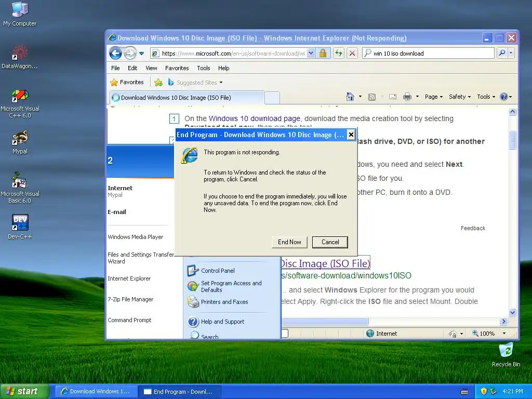Follow the 'Windows 10 download page' link
This screenshot has height=399, width=532.
pos(254,118)
